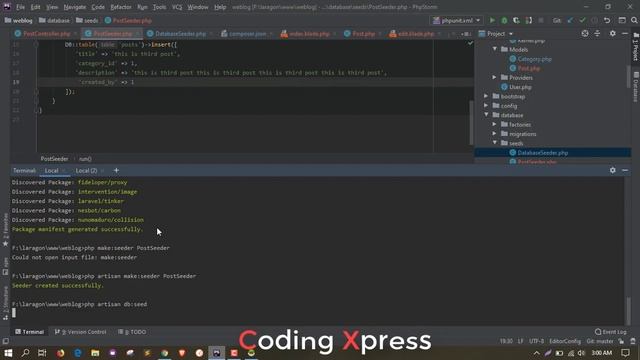The image size is (640, 360).
Task: Click the weblog root breadcrumb
Action: click(18, 20)
